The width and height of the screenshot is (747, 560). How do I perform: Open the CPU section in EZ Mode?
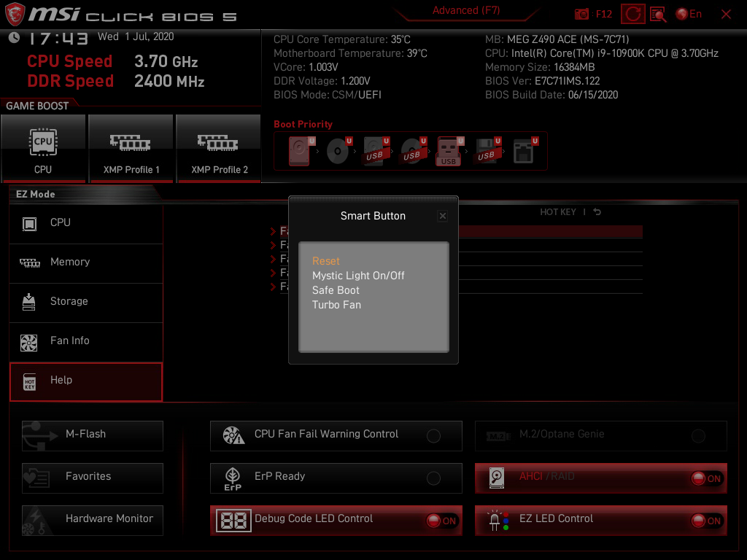coord(86,223)
